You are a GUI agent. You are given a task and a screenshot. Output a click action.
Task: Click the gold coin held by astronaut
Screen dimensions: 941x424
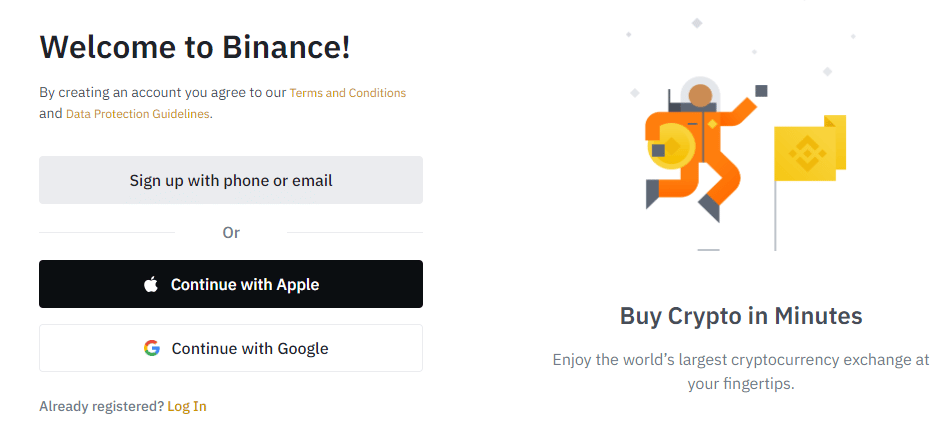point(671,147)
